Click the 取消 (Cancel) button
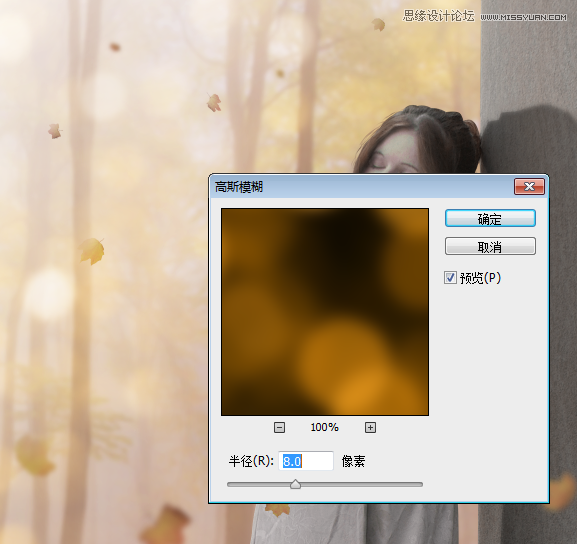The height and width of the screenshot is (544, 577). [x=490, y=246]
